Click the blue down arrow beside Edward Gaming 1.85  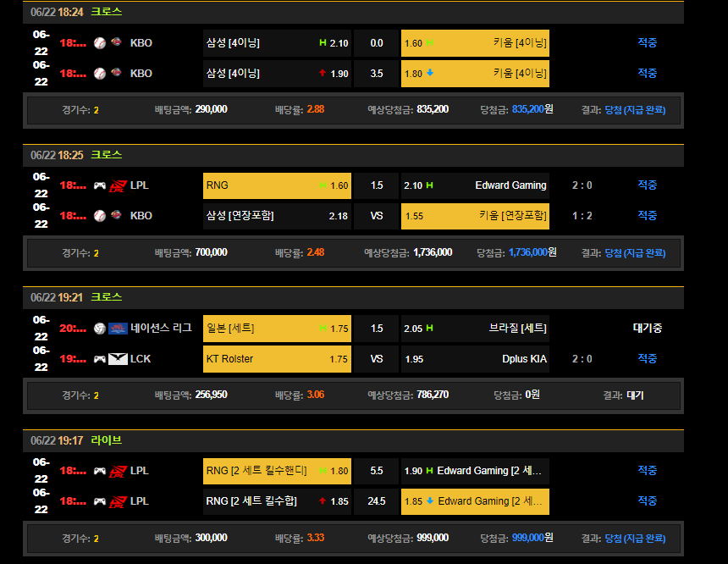(430, 501)
